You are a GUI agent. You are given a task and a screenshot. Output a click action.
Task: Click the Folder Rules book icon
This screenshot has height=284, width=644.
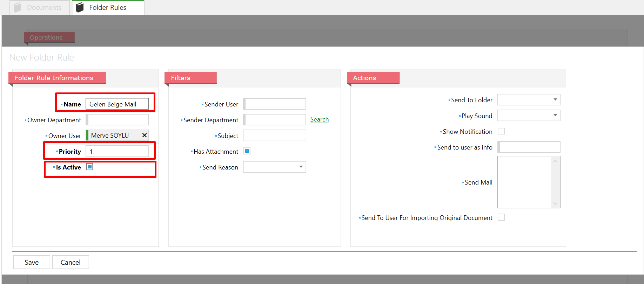[x=80, y=7]
